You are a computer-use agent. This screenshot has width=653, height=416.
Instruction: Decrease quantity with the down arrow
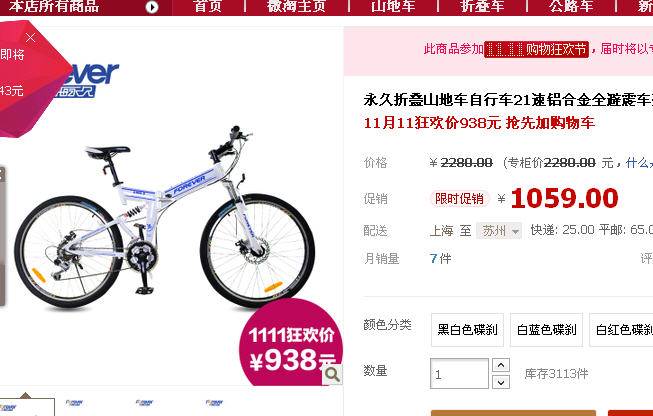[501, 382]
